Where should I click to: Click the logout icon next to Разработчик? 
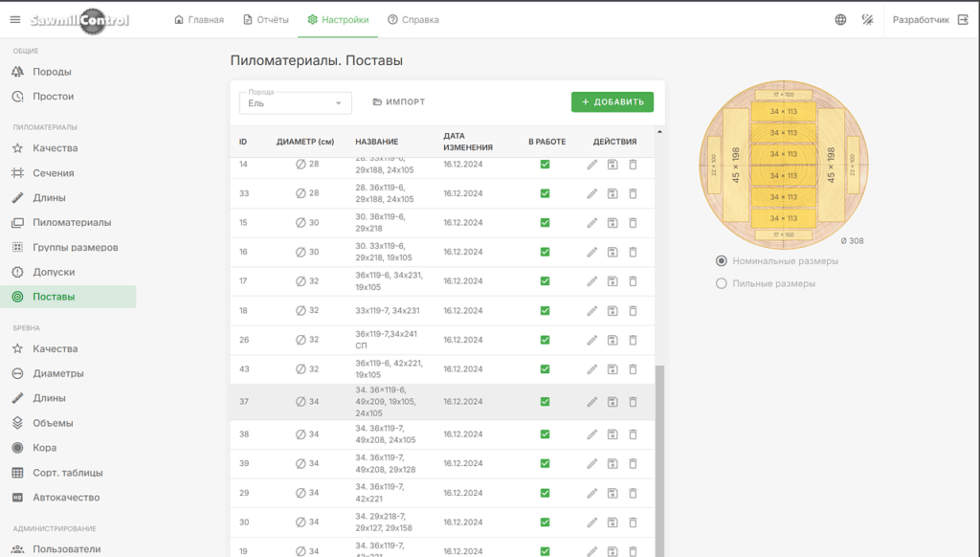coord(963,19)
